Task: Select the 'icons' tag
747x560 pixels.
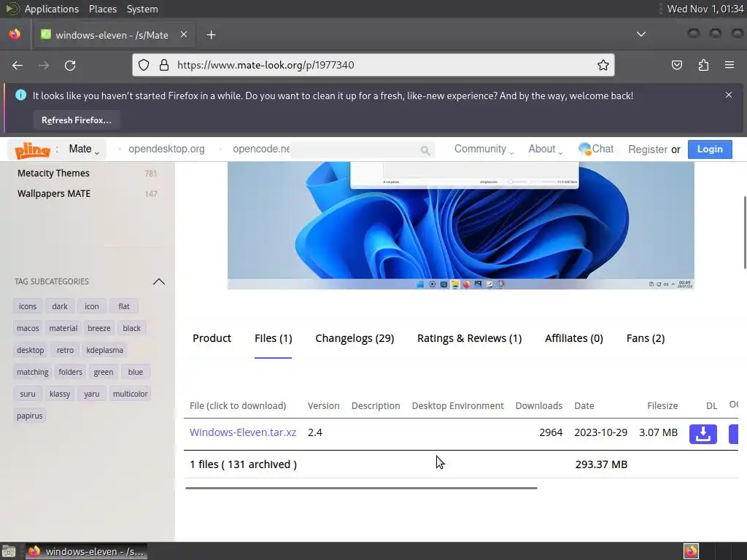Action: coord(28,306)
